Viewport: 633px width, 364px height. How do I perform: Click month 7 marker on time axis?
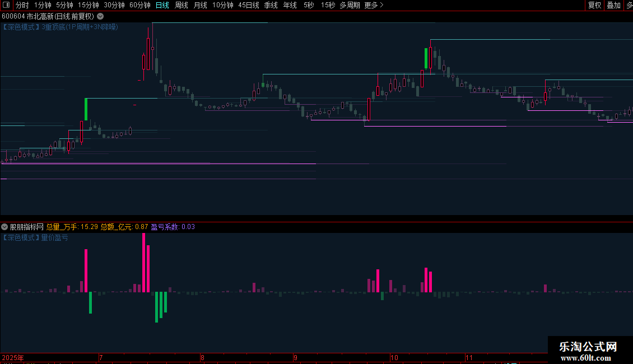pyautogui.click(x=101, y=357)
